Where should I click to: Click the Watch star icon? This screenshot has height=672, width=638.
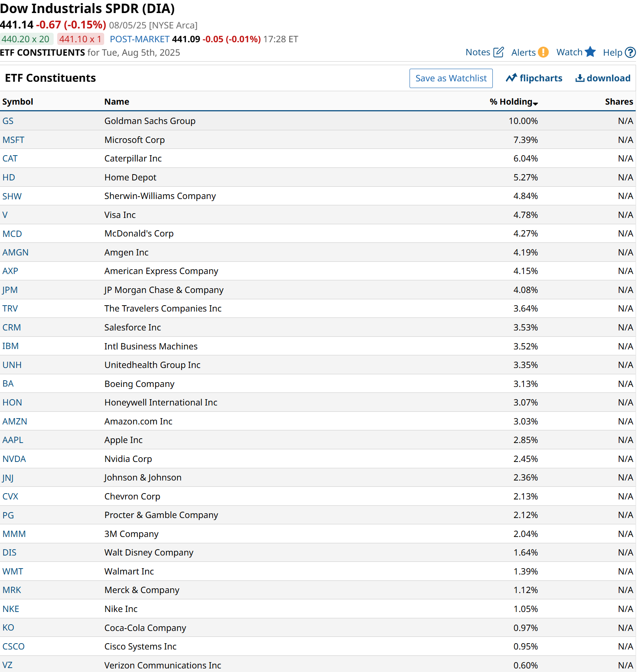pyautogui.click(x=590, y=52)
